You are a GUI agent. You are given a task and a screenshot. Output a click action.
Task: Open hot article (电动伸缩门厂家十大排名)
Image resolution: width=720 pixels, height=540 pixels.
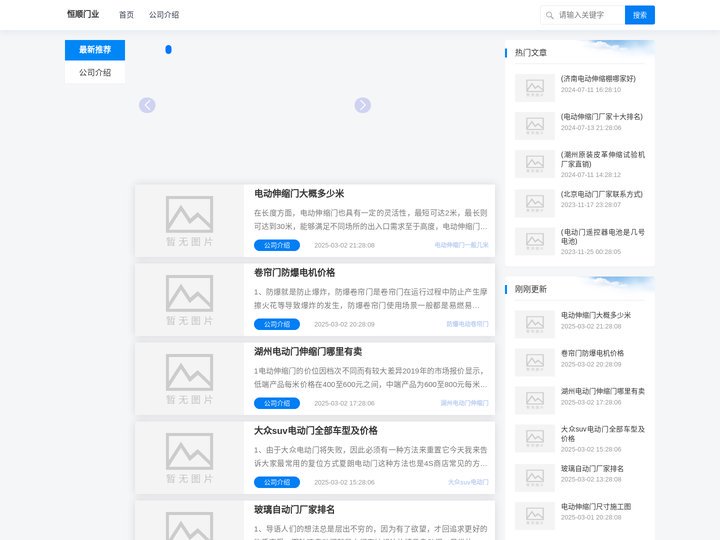tap(602, 117)
